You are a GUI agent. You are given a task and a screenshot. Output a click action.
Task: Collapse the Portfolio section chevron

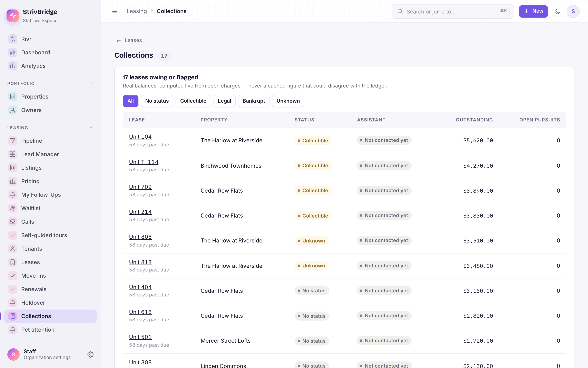(91, 83)
